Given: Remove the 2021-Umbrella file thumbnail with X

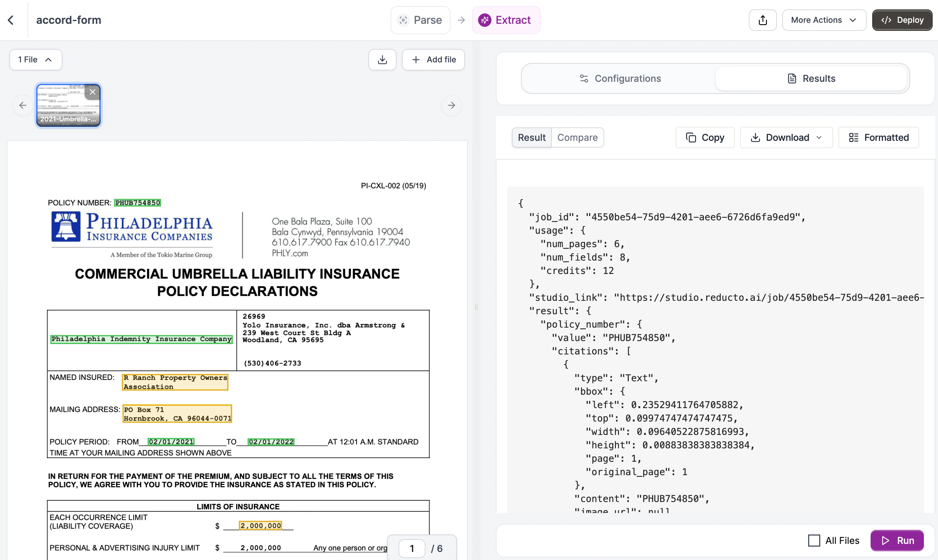Looking at the screenshot, I should [93, 92].
